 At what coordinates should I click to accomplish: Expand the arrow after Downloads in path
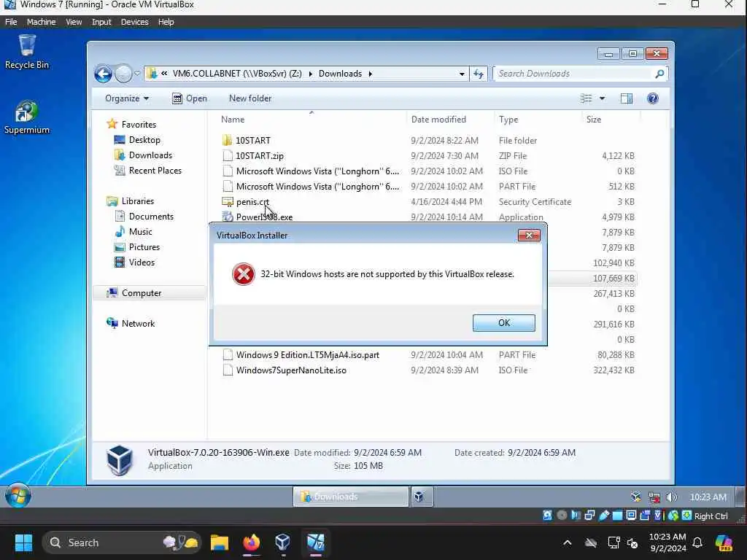[x=370, y=74]
